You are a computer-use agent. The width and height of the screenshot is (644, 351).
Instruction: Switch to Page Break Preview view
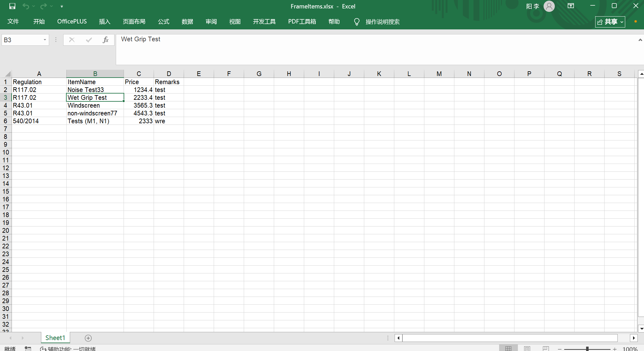click(546, 348)
